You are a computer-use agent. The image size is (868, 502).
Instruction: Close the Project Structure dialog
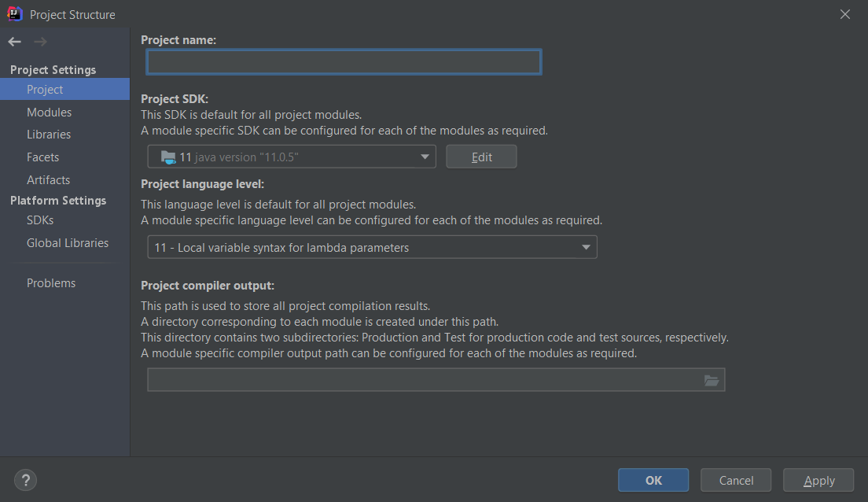pyautogui.click(x=844, y=14)
